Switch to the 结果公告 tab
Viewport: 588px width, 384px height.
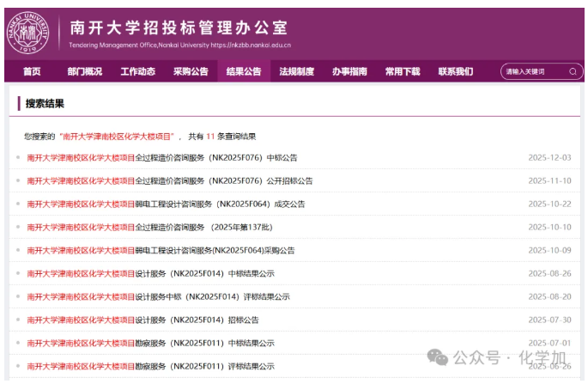244,71
